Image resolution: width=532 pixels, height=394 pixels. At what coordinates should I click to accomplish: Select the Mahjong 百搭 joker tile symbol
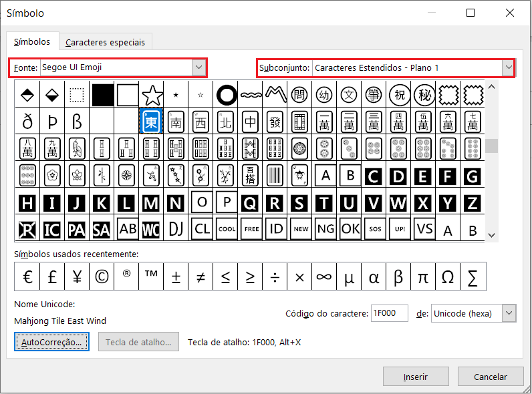tap(251, 176)
